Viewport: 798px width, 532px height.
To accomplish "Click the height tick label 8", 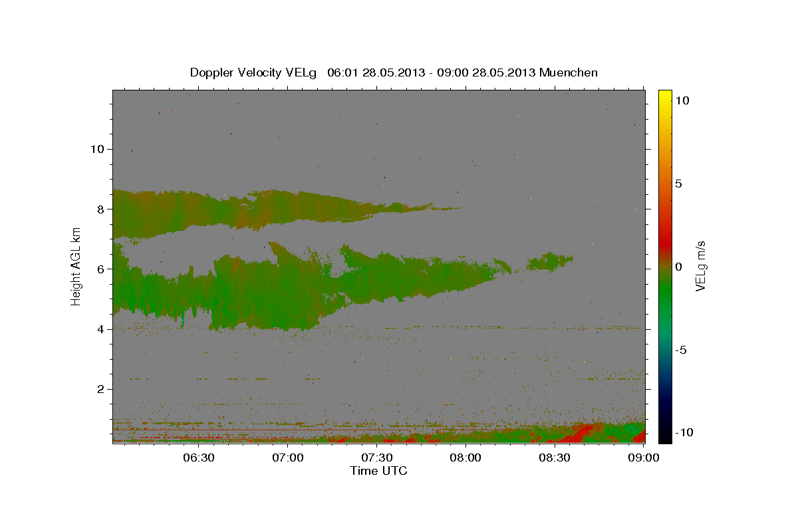I will point(100,209).
